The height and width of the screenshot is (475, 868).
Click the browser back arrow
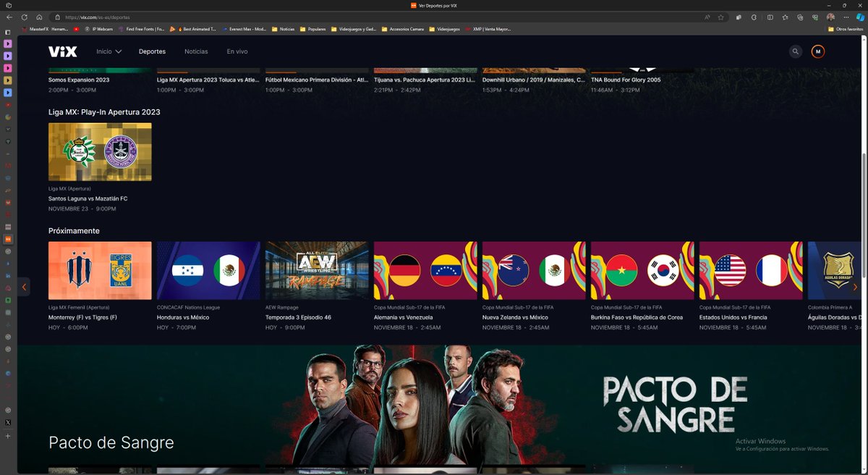(x=9, y=17)
